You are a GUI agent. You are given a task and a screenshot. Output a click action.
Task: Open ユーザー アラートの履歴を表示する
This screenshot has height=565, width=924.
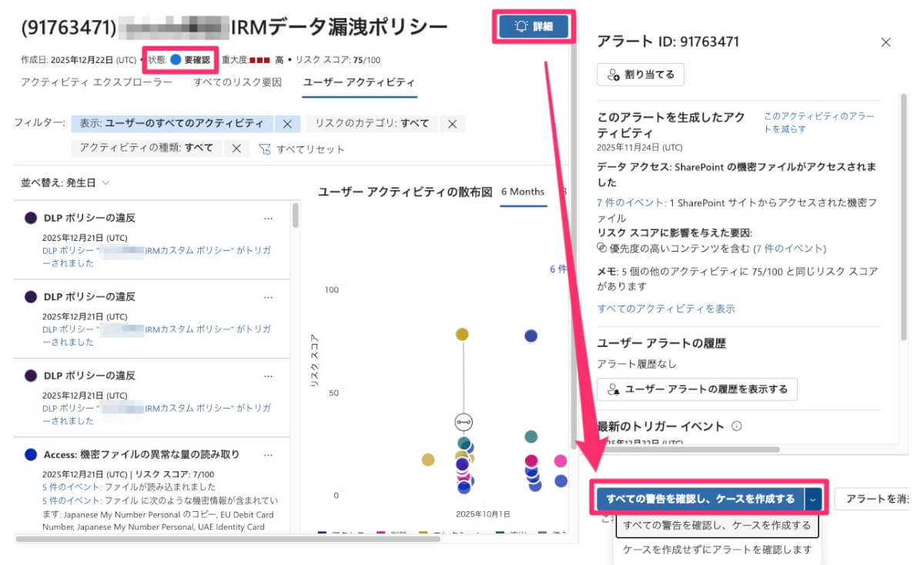(698, 389)
